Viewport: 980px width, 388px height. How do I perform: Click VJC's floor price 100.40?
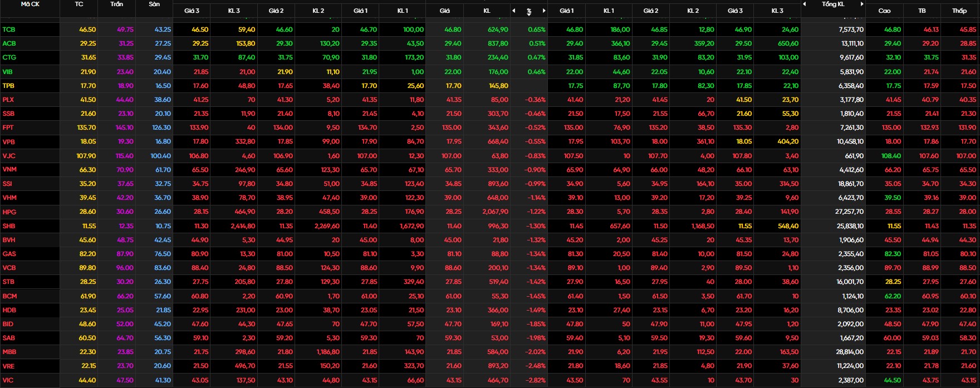161,156
